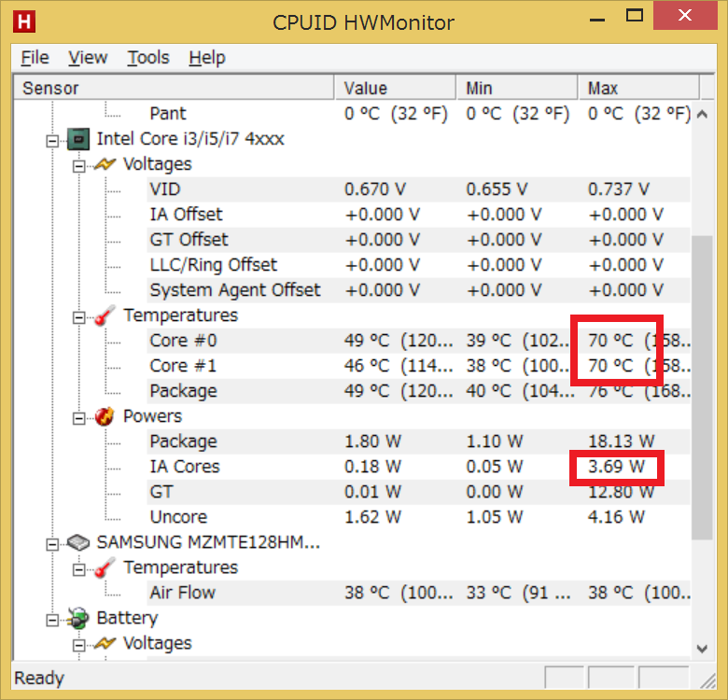728x700 pixels.
Task: Click the Intel Core processor chip icon
Action: [78, 139]
